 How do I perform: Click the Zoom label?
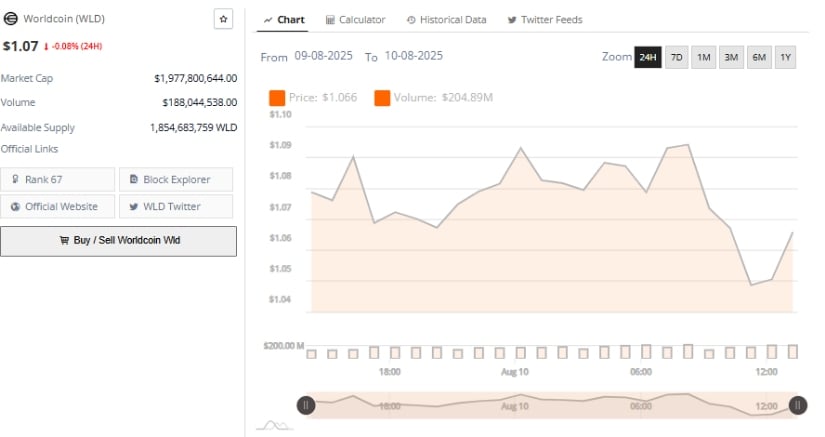coord(617,57)
